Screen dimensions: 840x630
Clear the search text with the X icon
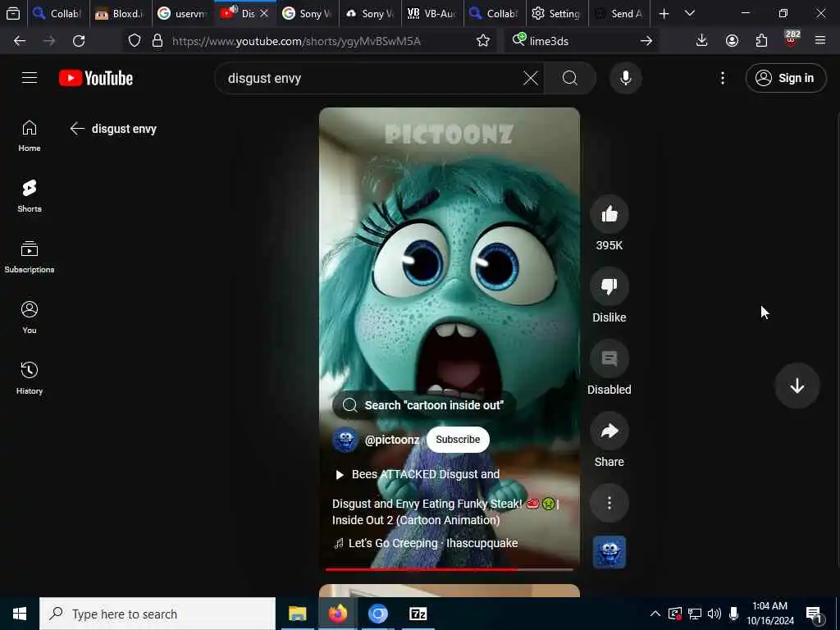(531, 78)
